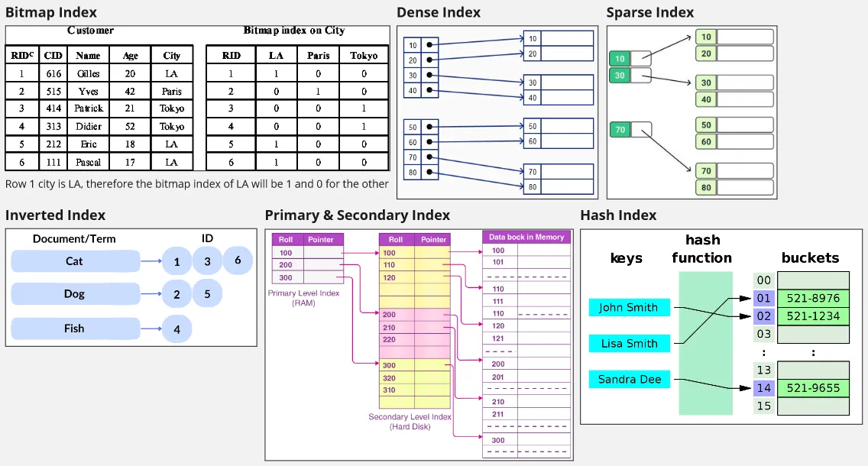868x466 pixels.
Task: Click the Fish term pill
Action: [74, 328]
